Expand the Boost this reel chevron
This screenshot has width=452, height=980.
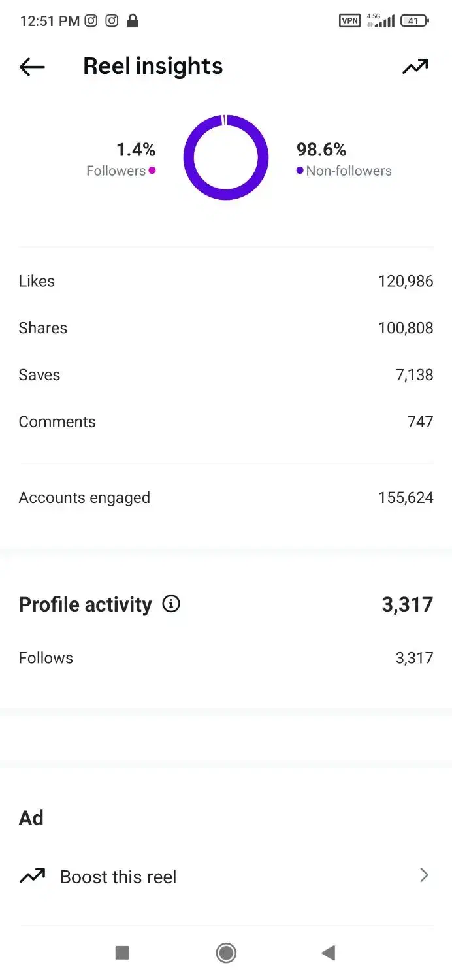point(424,875)
